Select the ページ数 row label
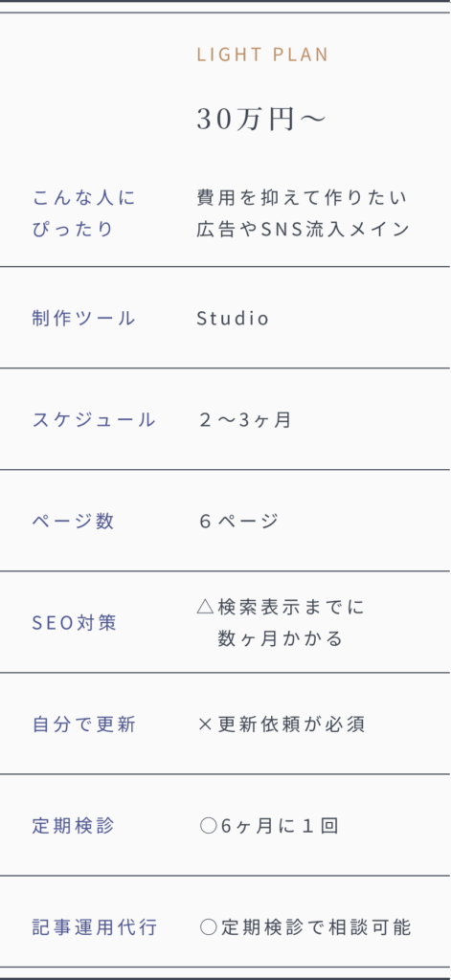This screenshot has height=980, width=451. tap(73, 521)
